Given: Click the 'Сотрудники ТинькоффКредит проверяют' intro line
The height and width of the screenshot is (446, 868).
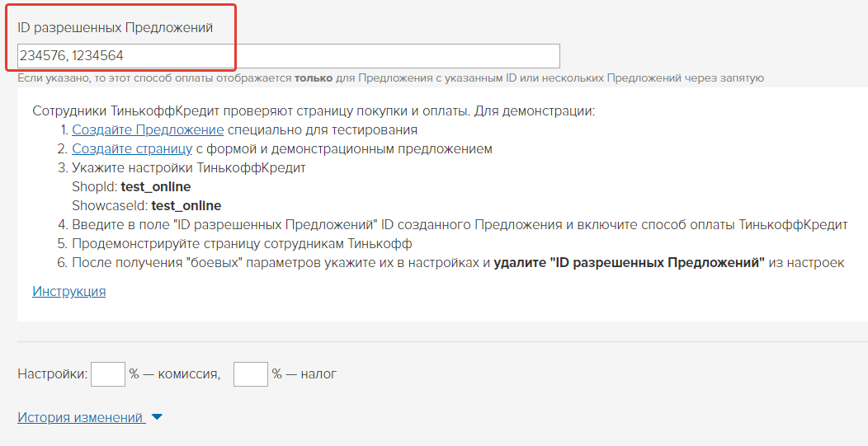Looking at the screenshot, I should [314, 111].
